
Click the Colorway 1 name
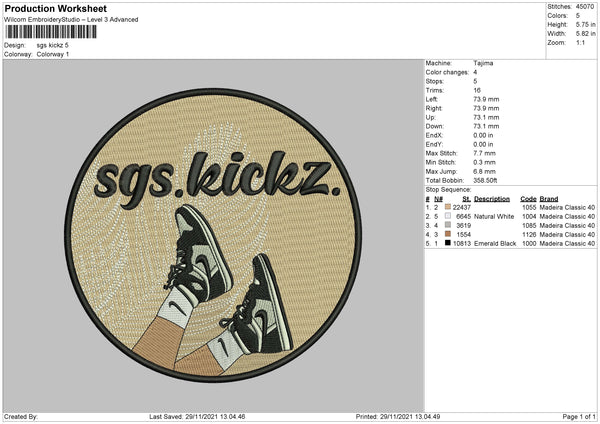[52, 53]
